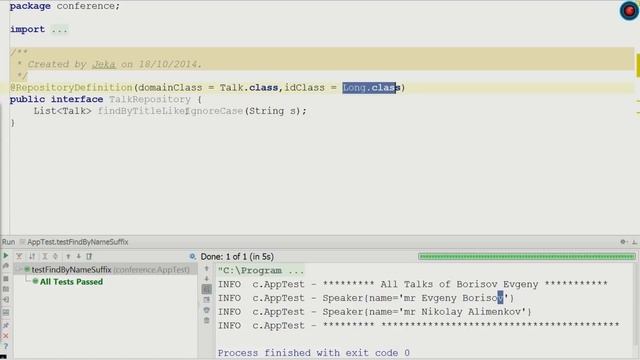The width and height of the screenshot is (640, 360).
Task: Click the List<Talk> return type
Action: coord(62,111)
